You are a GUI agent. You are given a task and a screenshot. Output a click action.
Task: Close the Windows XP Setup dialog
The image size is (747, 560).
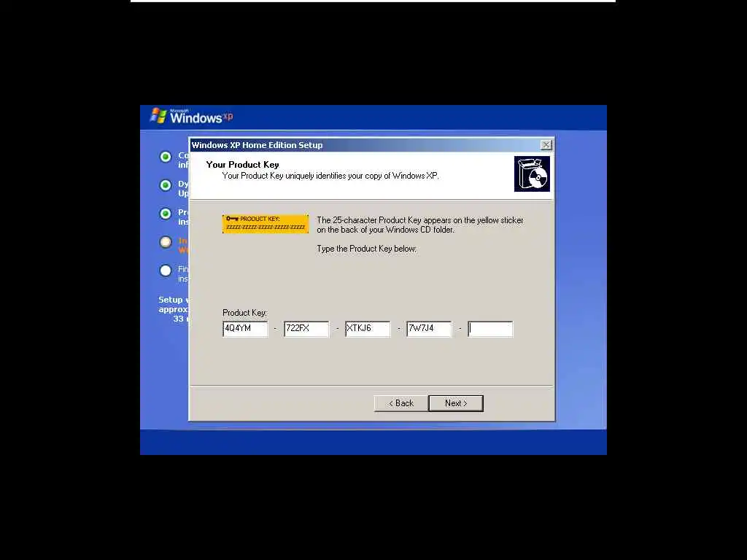[546, 145]
